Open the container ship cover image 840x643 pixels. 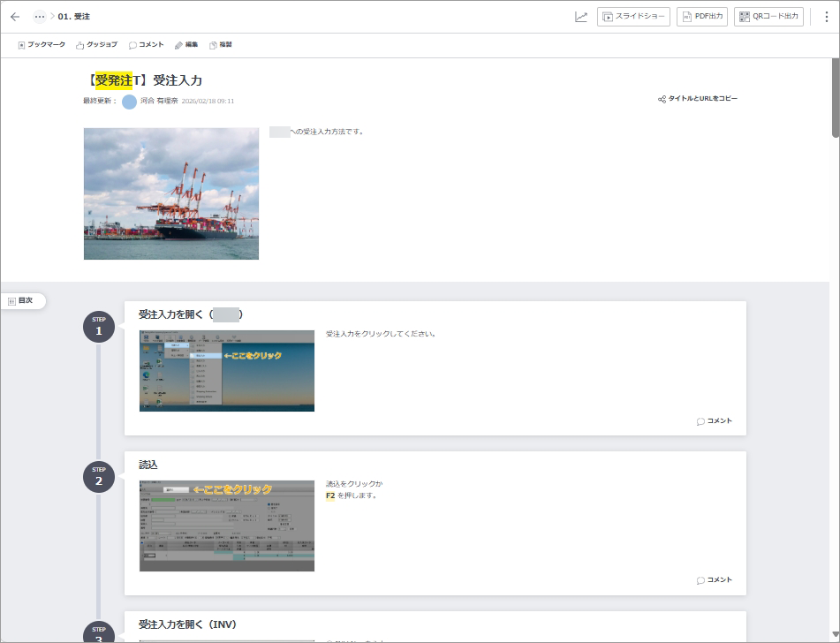coord(171,193)
